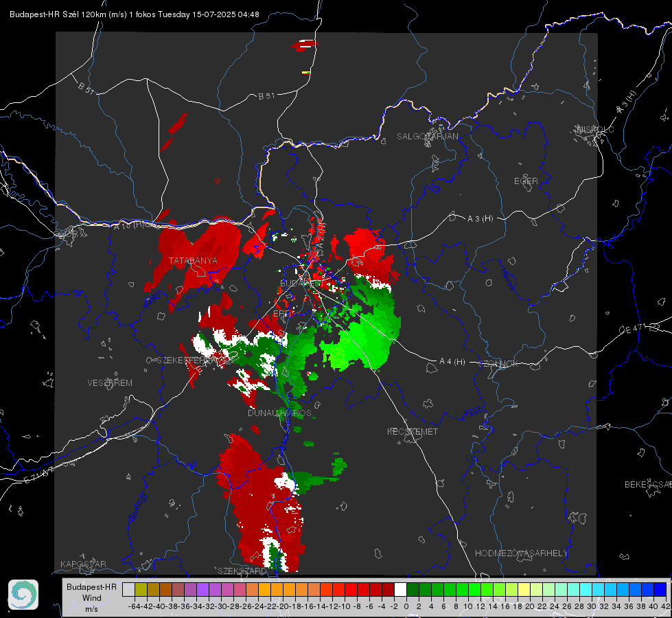Click the swirl logo icon beside the legend
672x618 pixels.
(x=23, y=595)
